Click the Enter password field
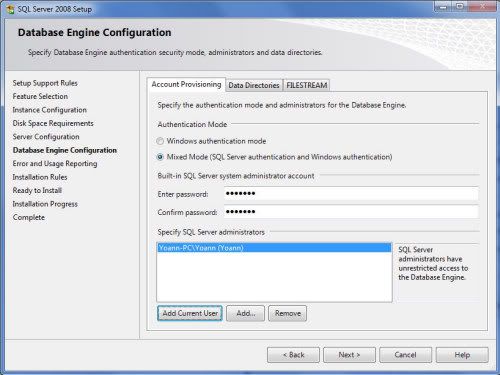This screenshot has height=375, width=500. [x=351, y=193]
